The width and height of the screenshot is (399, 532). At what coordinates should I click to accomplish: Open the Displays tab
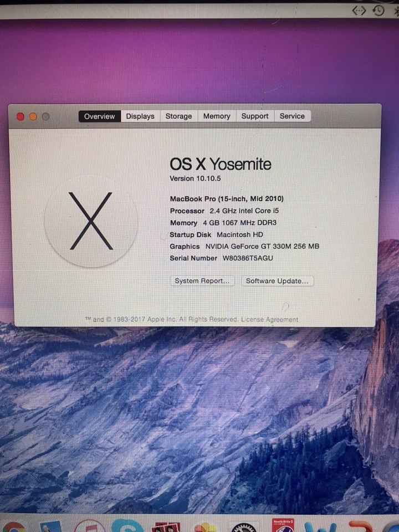coord(140,116)
